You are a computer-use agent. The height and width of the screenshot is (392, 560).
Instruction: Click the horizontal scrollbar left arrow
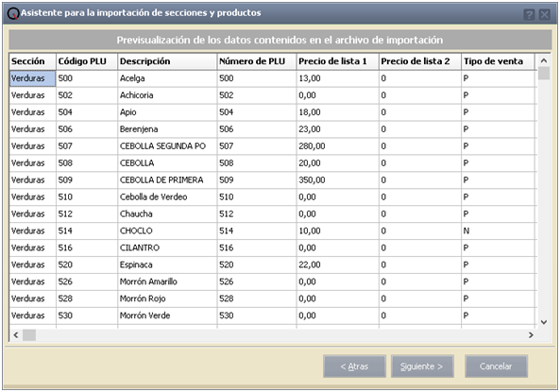(x=16, y=334)
